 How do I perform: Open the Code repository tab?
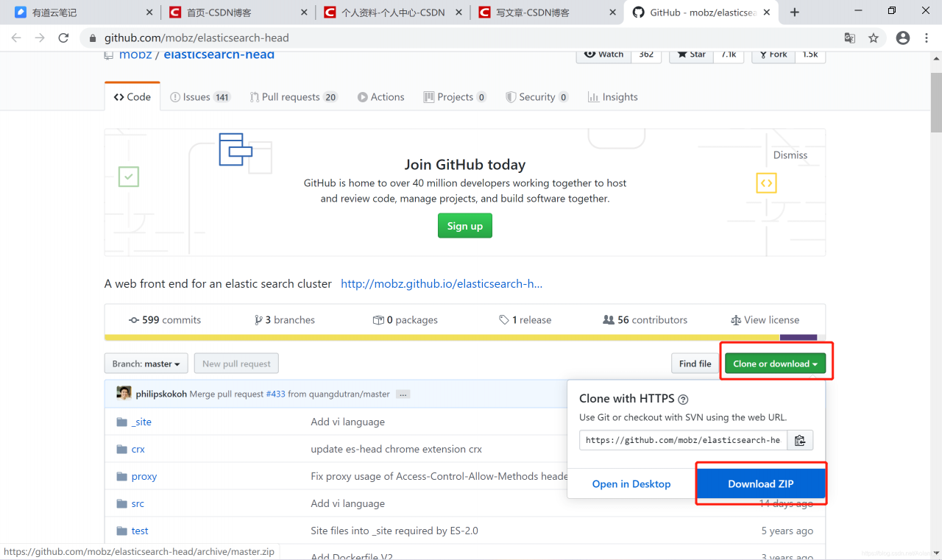(132, 97)
